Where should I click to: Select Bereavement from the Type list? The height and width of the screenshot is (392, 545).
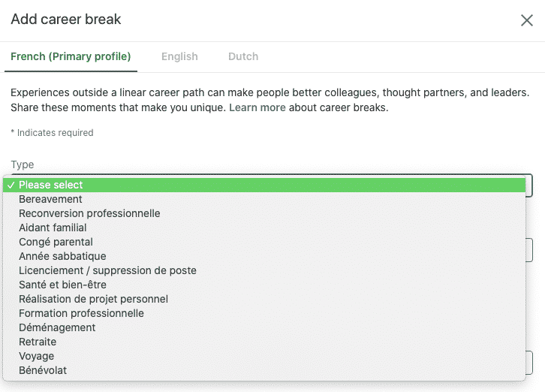click(50, 199)
